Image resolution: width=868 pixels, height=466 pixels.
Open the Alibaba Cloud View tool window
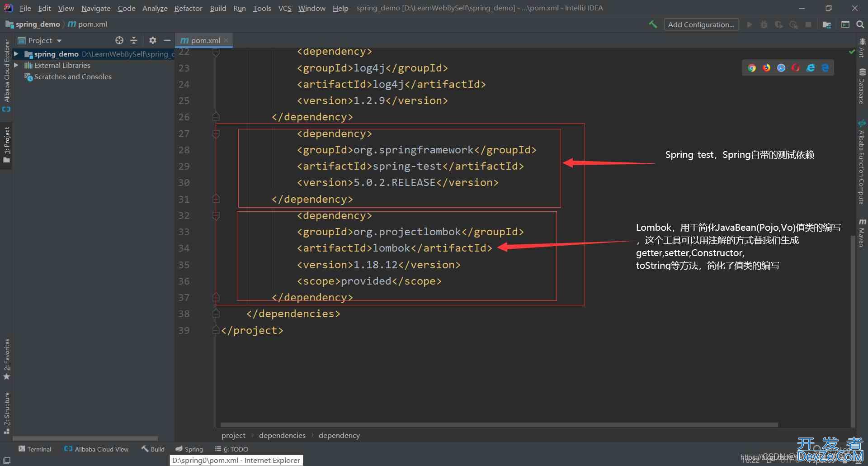(x=96, y=449)
